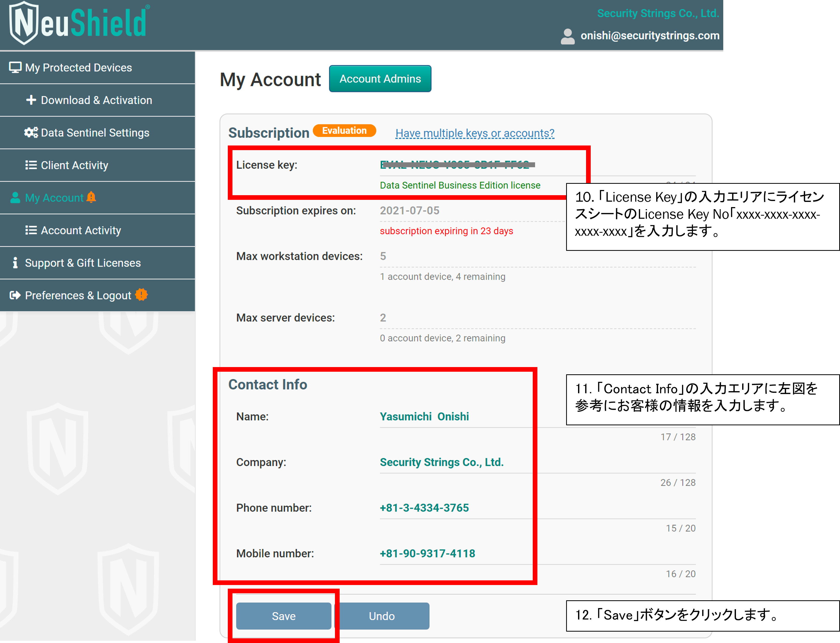The width and height of the screenshot is (840, 643).
Task: Click the Security Strings Co., Ltd. header name
Action: pos(658,13)
